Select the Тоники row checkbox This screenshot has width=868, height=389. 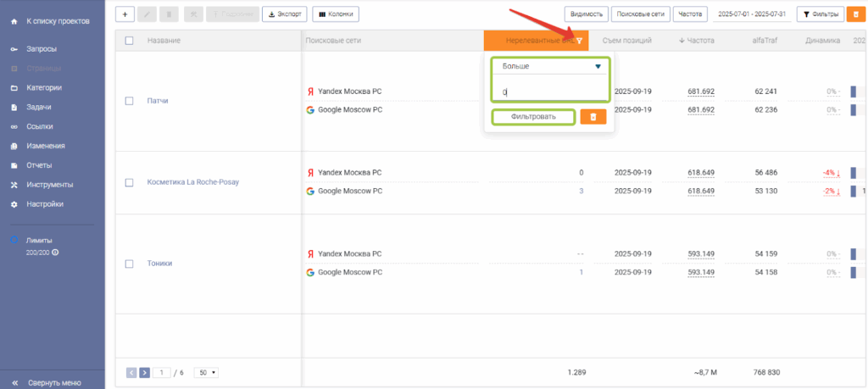[x=129, y=264]
